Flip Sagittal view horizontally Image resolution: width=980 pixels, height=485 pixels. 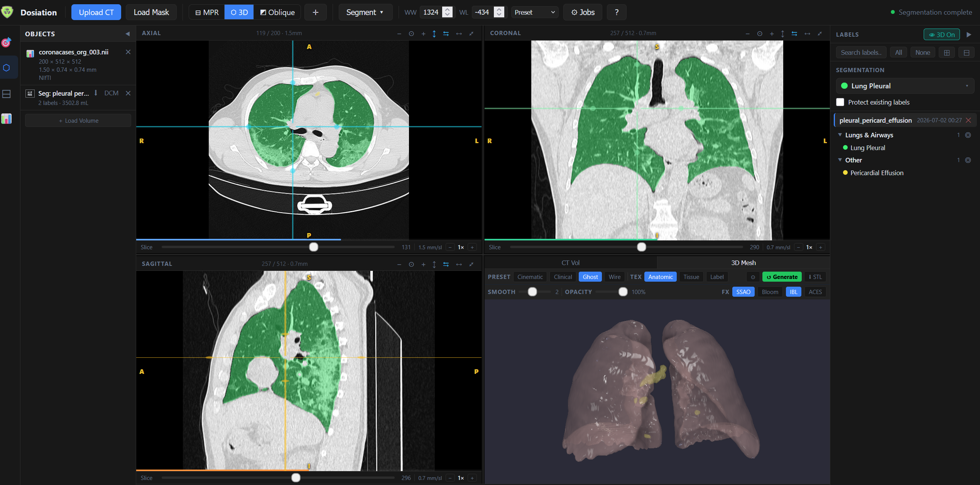(459, 264)
